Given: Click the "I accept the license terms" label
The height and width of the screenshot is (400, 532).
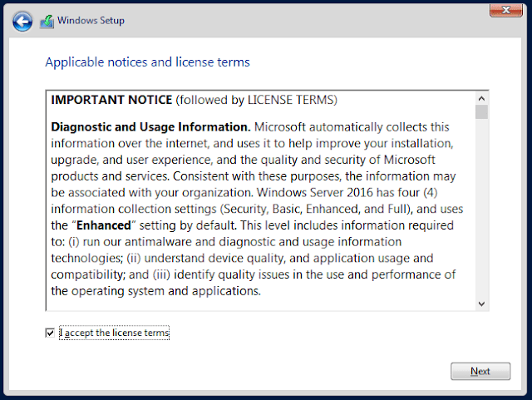Looking at the screenshot, I should (x=114, y=333).
